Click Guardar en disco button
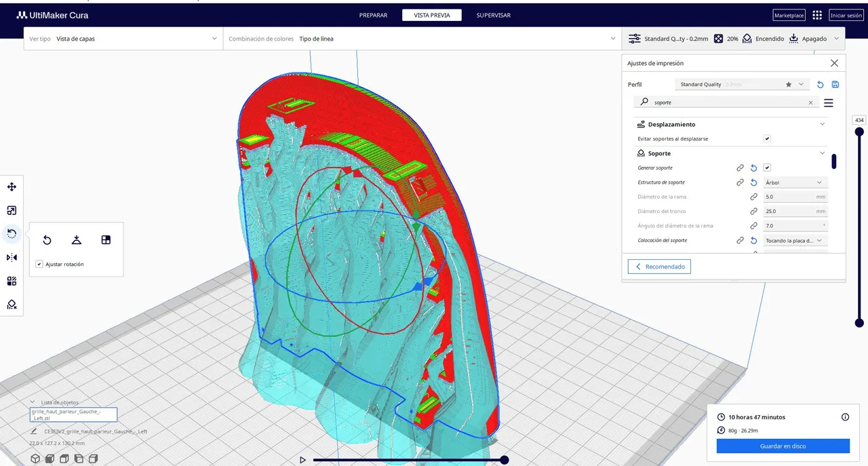The image size is (868, 466). pos(783,446)
